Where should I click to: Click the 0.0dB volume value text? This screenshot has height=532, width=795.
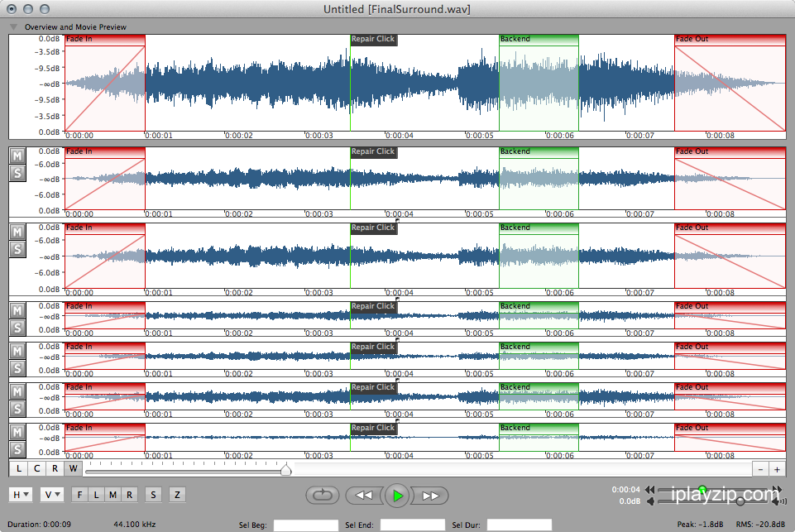click(630, 501)
